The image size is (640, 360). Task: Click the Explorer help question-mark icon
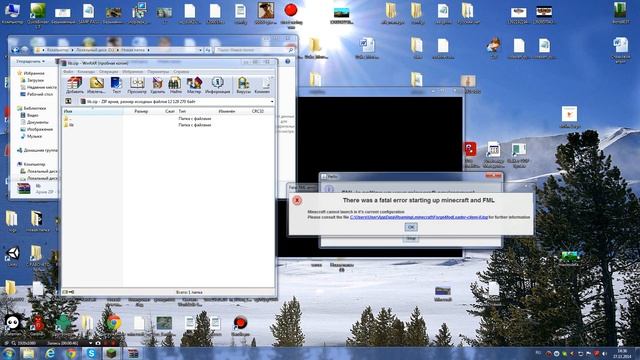click(287, 61)
